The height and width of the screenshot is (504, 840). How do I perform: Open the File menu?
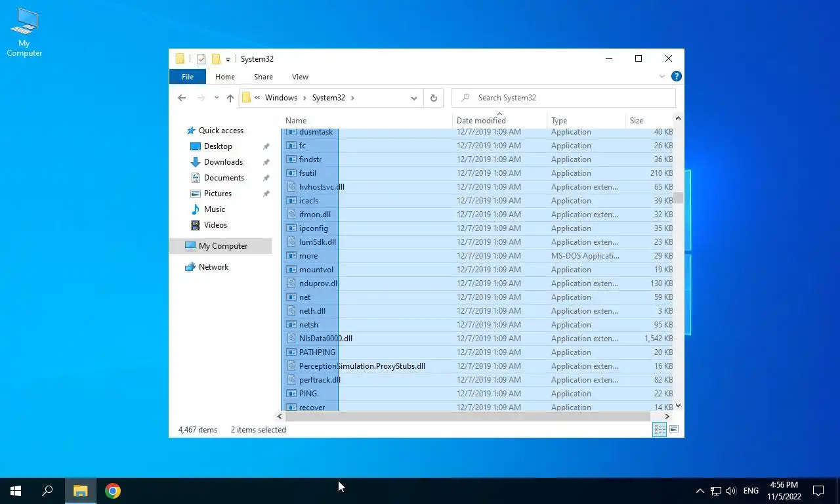(x=188, y=77)
